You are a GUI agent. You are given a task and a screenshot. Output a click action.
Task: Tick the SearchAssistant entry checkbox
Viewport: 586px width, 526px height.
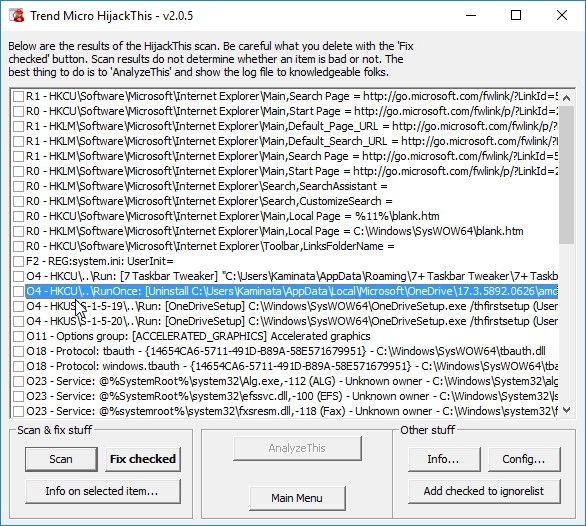pos(18,186)
